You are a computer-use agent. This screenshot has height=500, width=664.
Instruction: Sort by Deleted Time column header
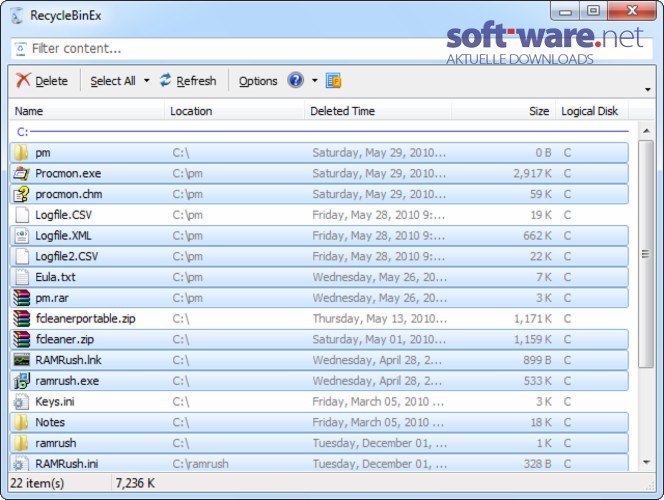[378, 111]
